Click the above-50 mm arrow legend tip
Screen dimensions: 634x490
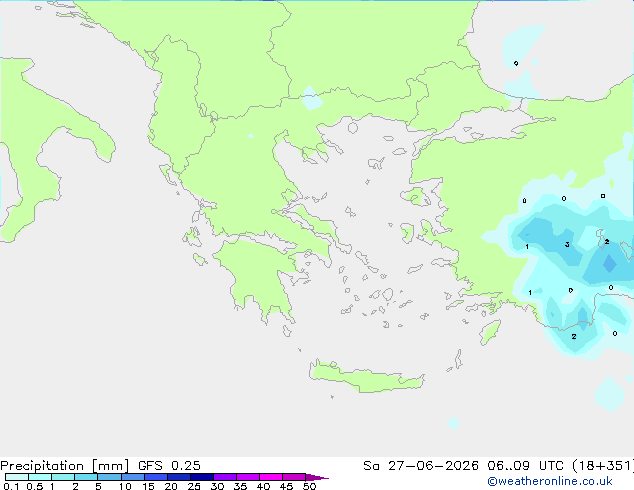(317, 477)
